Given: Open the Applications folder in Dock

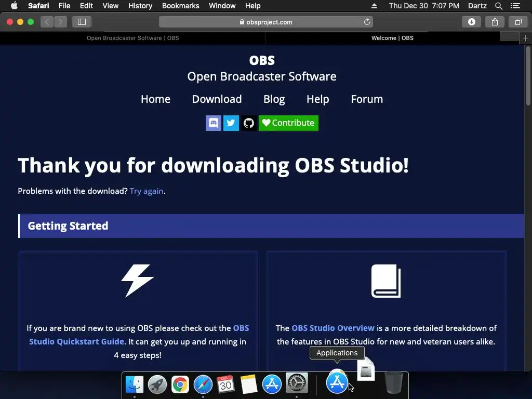Looking at the screenshot, I should click(x=337, y=382).
